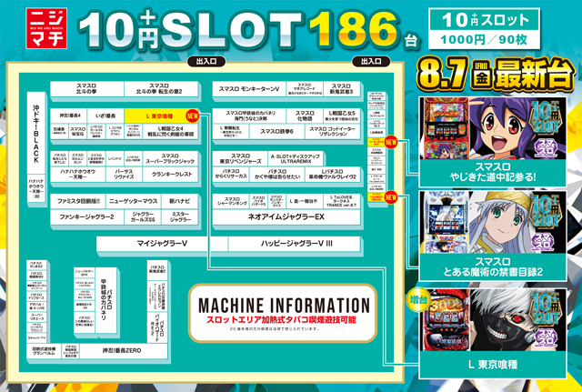Select the 新ハナビ cell

tap(180, 201)
